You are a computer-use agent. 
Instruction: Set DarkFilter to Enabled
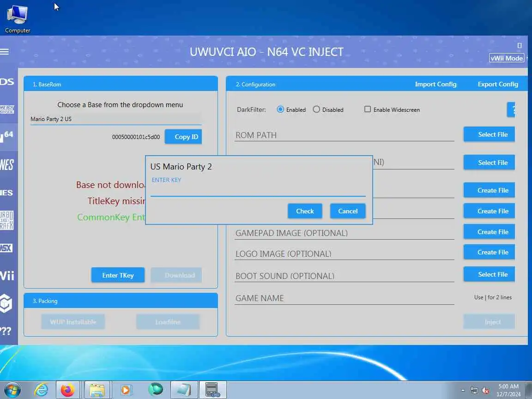pos(280,109)
